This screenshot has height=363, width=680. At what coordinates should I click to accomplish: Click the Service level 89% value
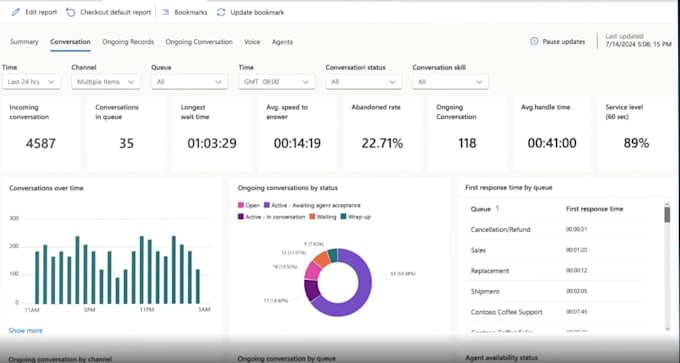pyautogui.click(x=636, y=143)
